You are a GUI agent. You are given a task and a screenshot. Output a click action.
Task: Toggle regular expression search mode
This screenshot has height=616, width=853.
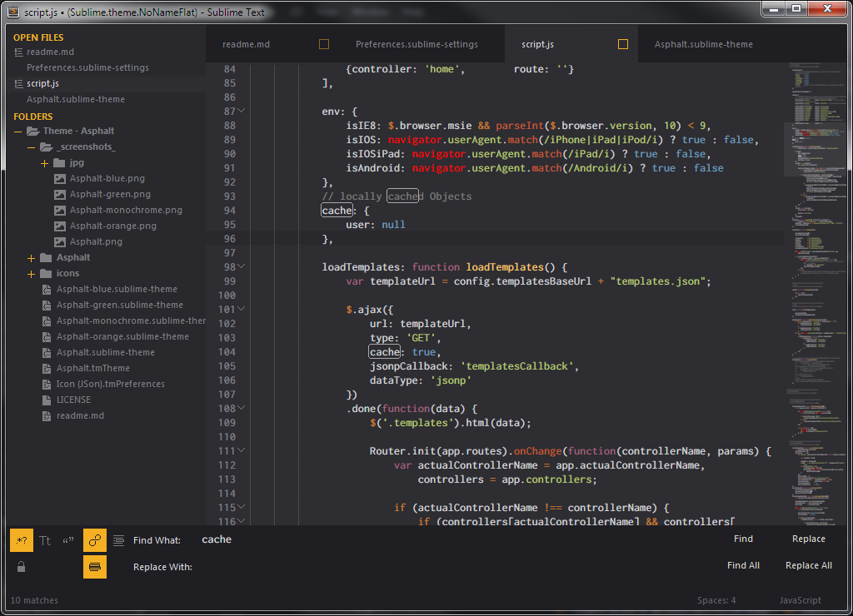[x=22, y=540]
